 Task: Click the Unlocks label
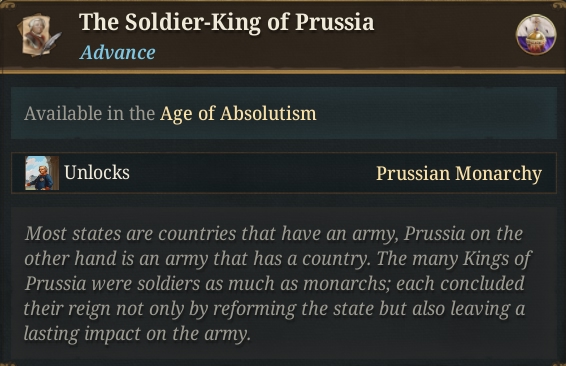pyautogui.click(x=97, y=173)
